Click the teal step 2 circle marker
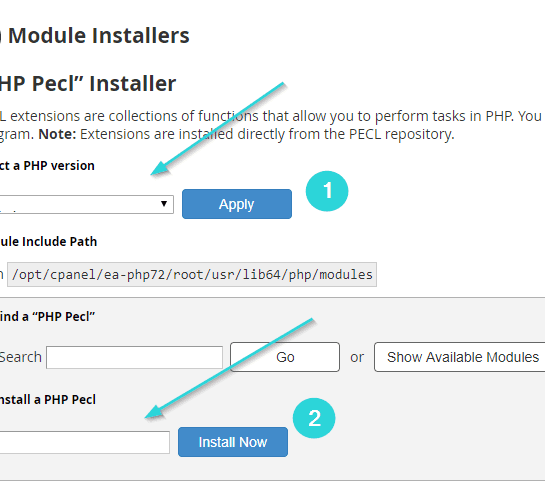 click(314, 418)
